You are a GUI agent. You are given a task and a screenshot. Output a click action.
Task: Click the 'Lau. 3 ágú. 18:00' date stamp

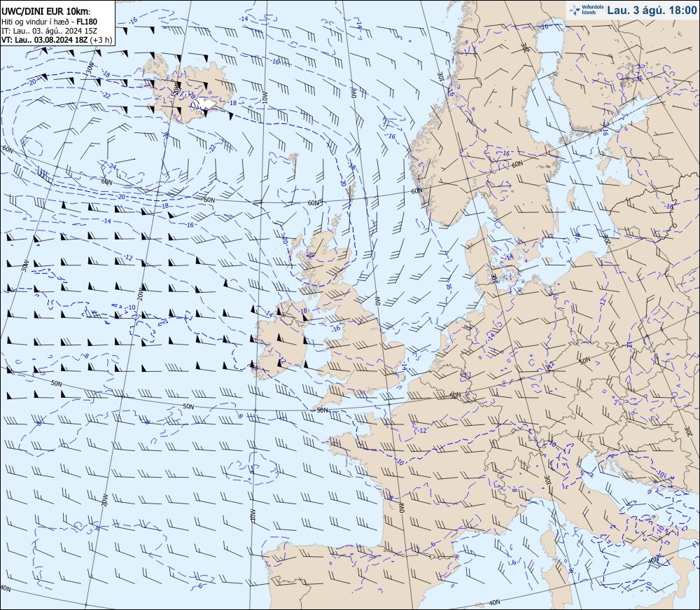pos(652,10)
